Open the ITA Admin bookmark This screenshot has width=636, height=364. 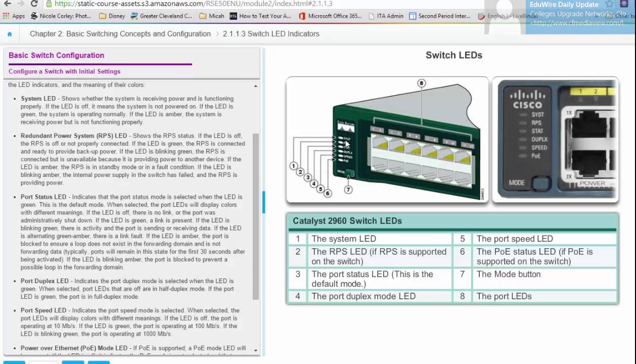[386, 16]
